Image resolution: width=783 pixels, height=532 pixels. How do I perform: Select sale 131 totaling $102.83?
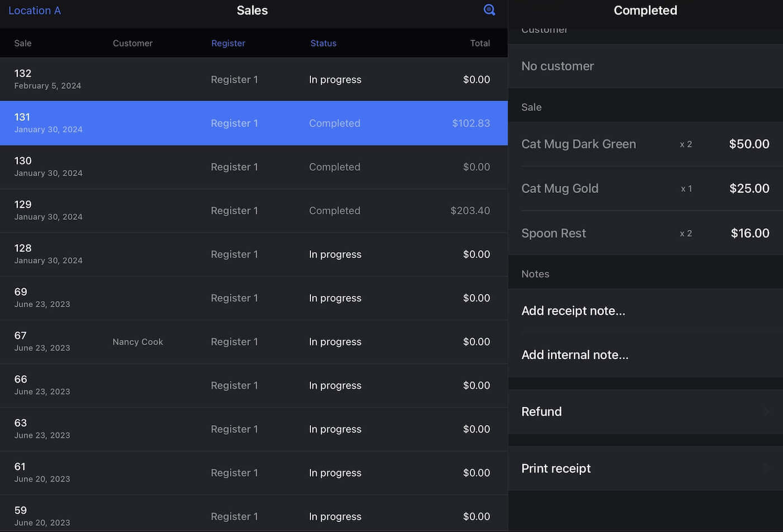click(x=253, y=123)
